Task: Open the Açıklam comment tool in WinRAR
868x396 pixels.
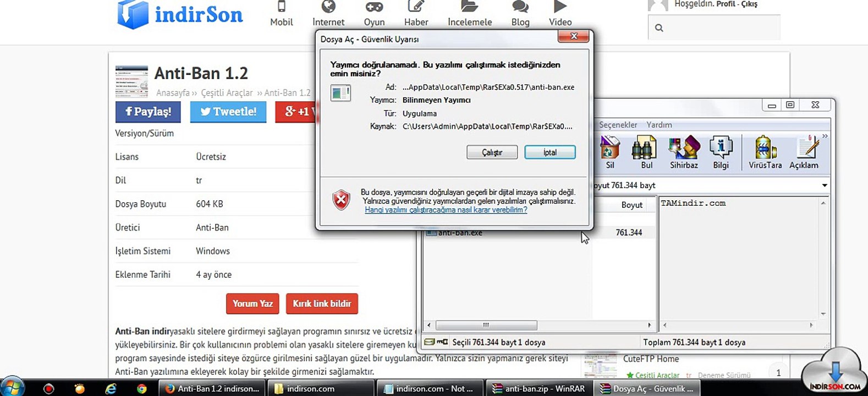Action: click(804, 152)
